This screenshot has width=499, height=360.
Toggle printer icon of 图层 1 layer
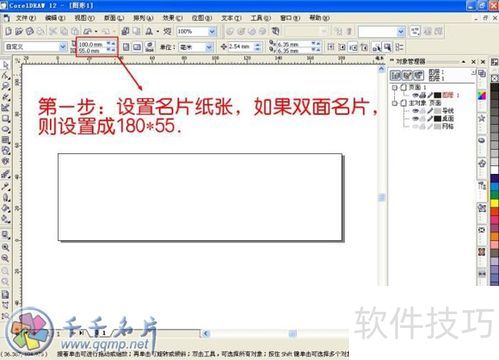pos(423,95)
